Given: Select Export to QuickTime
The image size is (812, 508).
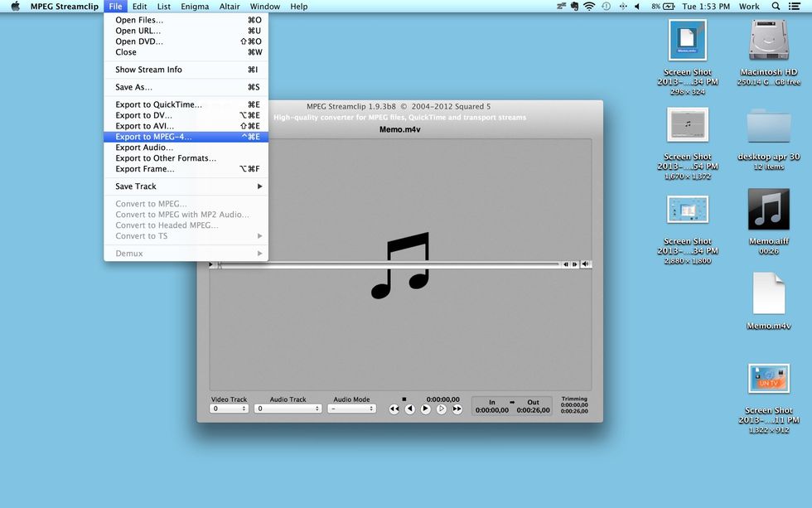Looking at the screenshot, I should [186, 104].
